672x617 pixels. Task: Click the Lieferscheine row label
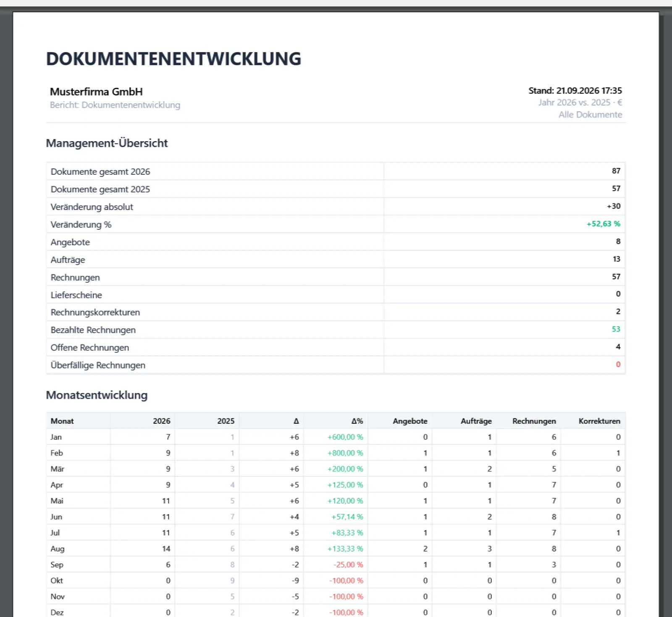pos(76,295)
